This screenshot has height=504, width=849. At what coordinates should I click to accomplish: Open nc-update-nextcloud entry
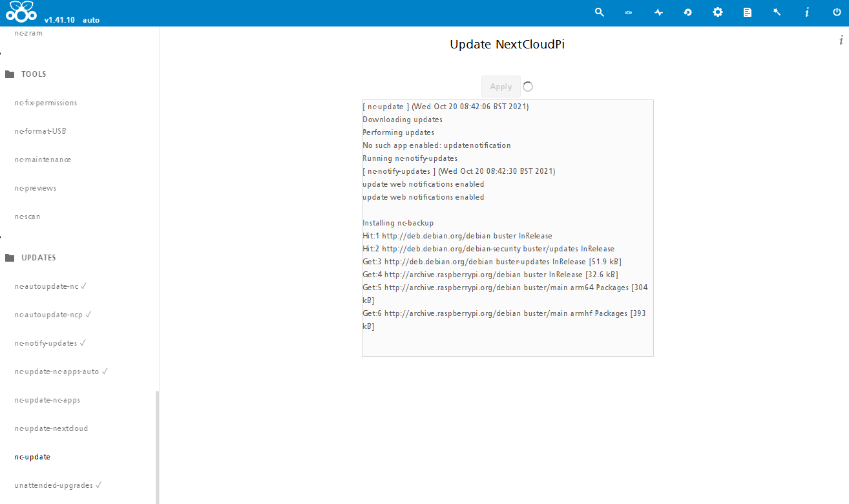pyautogui.click(x=51, y=428)
